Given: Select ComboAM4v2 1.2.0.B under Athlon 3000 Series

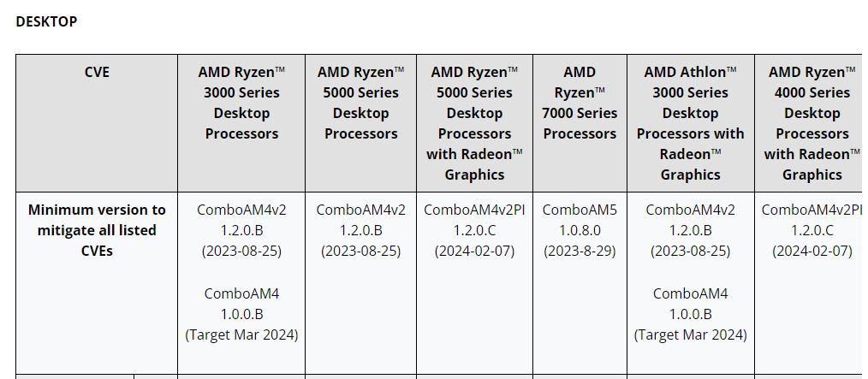Looking at the screenshot, I should [x=690, y=220].
